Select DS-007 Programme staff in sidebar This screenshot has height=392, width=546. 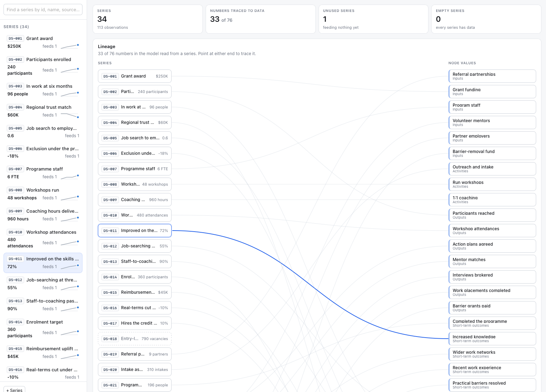(43, 173)
